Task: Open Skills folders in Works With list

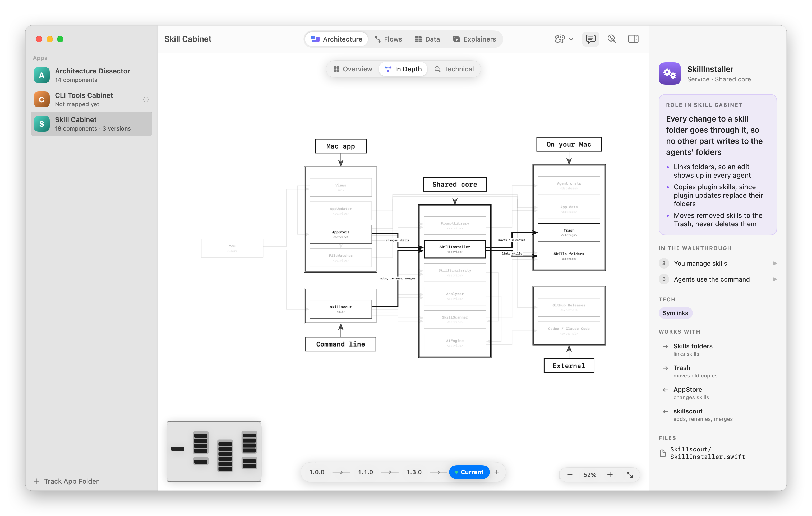Action: (x=718, y=350)
